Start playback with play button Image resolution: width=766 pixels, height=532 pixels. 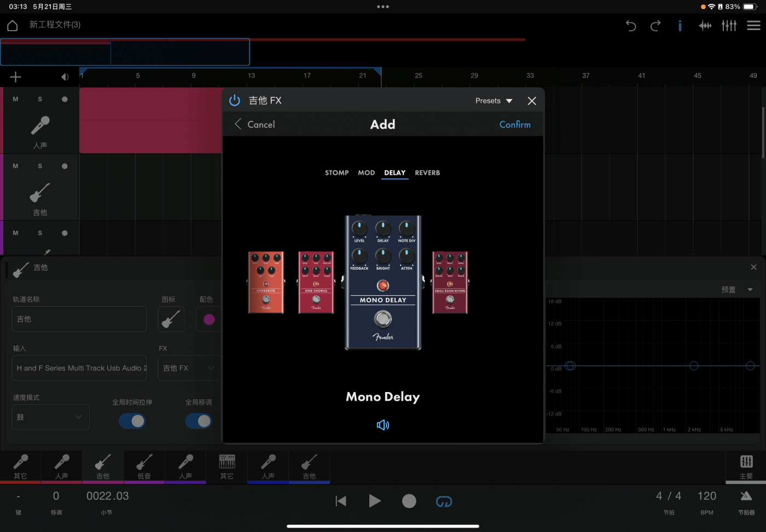tap(375, 501)
